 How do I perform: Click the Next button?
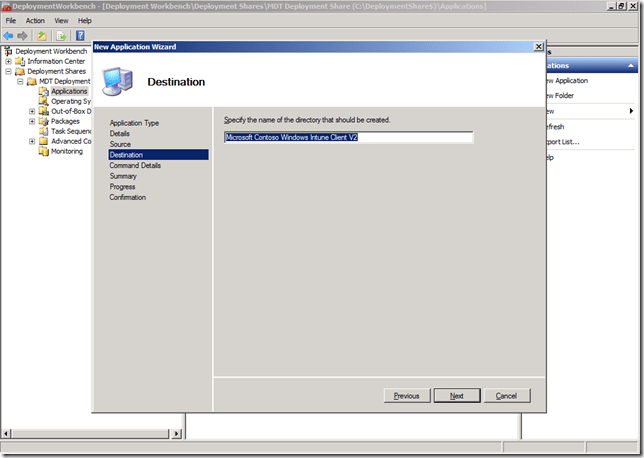click(457, 396)
